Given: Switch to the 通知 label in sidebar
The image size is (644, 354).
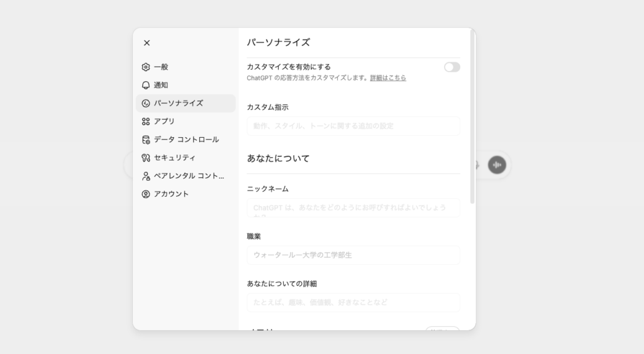Looking at the screenshot, I should click(x=161, y=86).
